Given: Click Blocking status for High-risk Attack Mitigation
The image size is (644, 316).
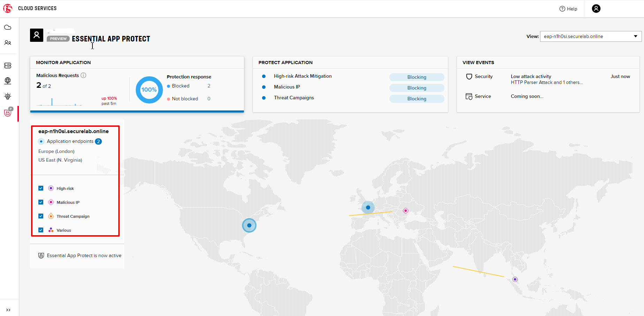Looking at the screenshot, I should coord(417,77).
